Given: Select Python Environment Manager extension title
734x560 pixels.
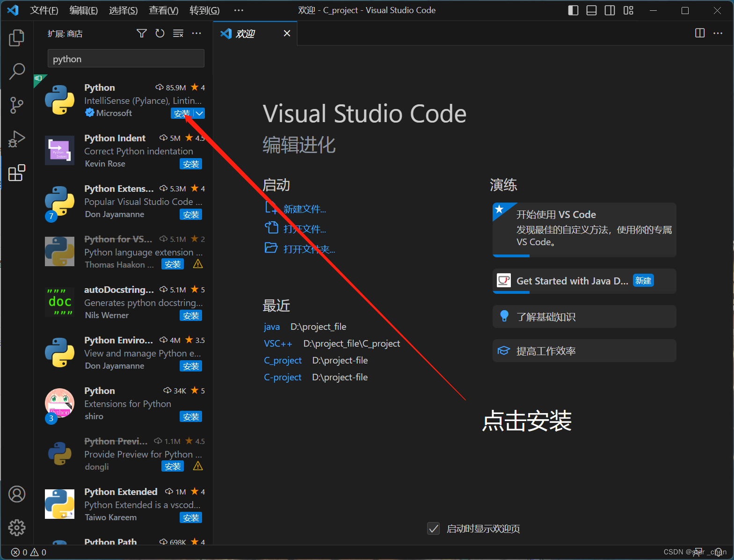Looking at the screenshot, I should (x=118, y=340).
